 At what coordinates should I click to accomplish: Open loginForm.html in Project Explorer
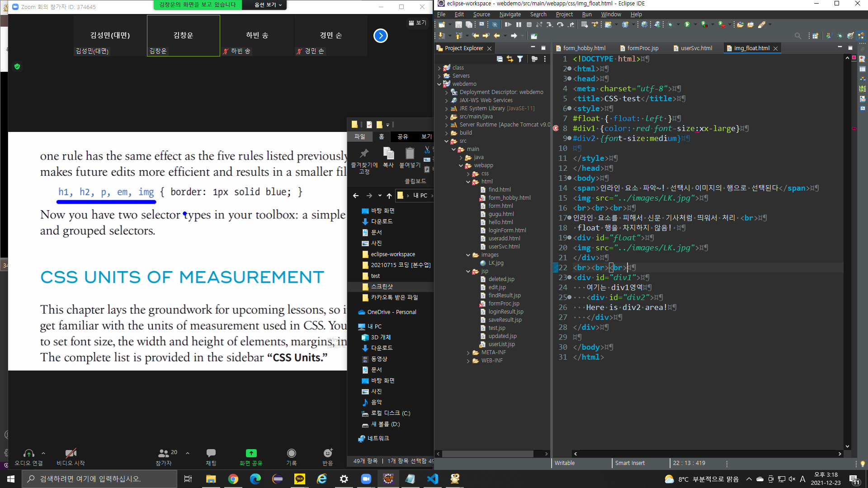pyautogui.click(x=507, y=230)
